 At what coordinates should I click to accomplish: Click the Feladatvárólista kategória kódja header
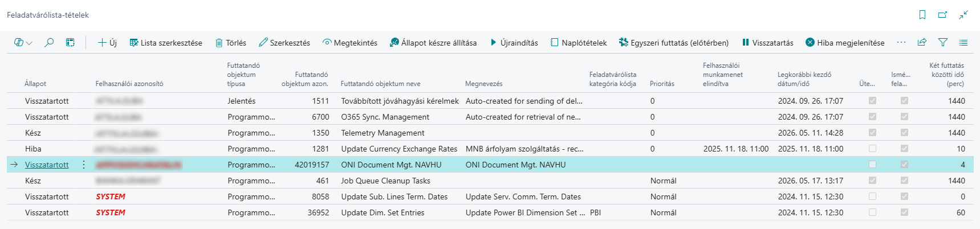(613, 79)
